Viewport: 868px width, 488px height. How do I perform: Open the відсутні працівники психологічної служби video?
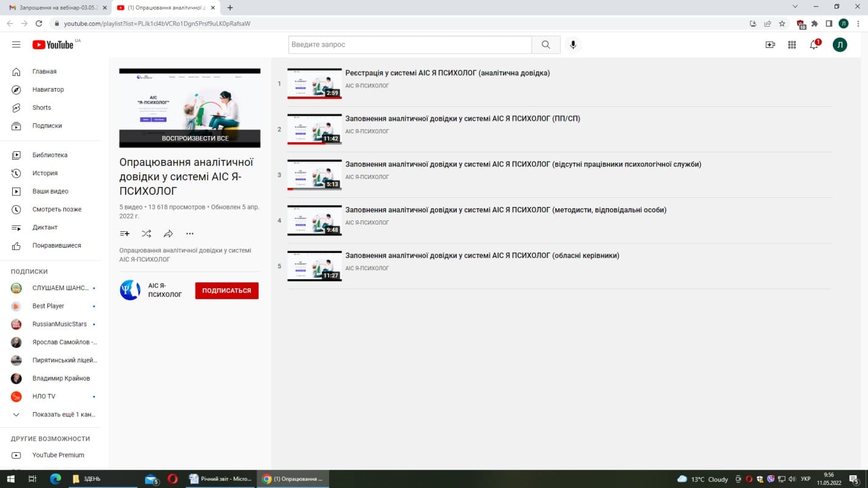[524, 164]
